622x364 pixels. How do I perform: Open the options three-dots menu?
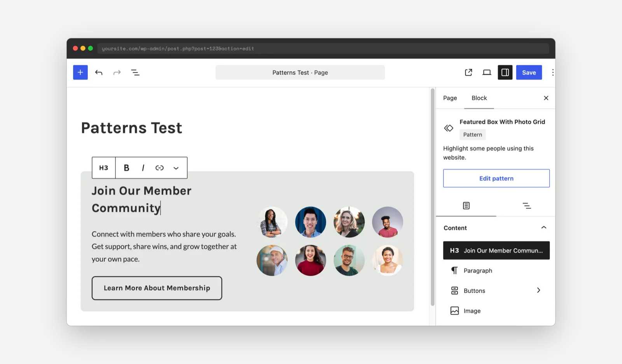552,72
